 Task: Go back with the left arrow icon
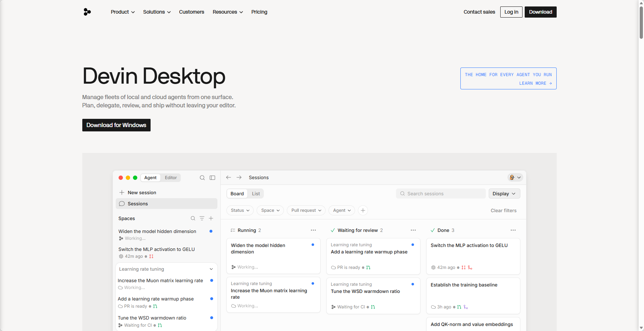tap(229, 177)
